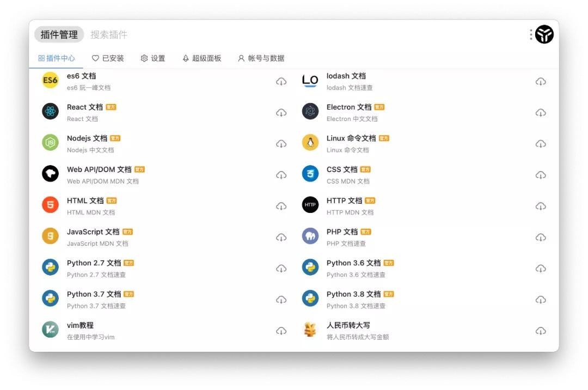Click the CSS3 blue logo icon

coord(310,174)
